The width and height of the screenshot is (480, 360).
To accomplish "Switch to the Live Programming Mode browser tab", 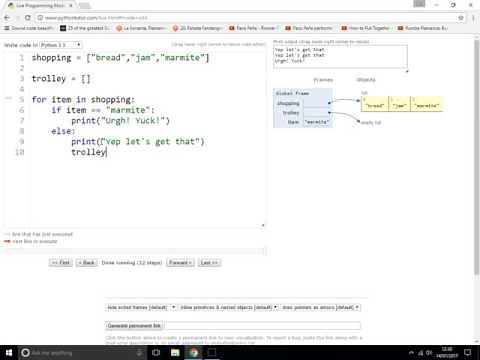I will point(40,6).
